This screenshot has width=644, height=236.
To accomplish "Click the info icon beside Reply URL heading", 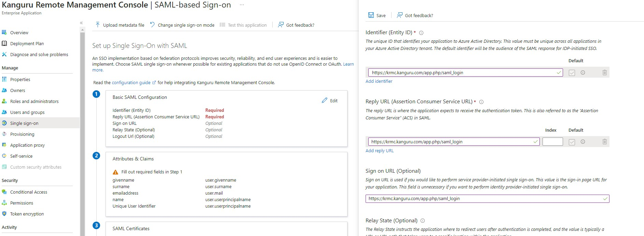I will pos(481,102).
